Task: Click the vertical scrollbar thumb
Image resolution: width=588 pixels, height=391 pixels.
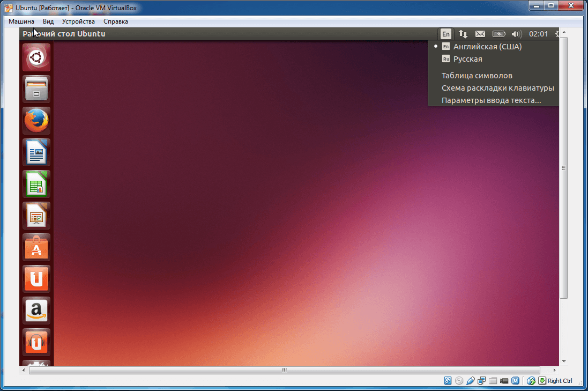Action: point(564,167)
